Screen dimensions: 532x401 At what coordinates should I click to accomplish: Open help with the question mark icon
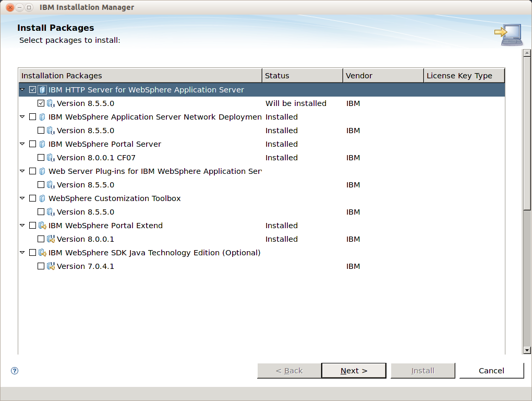coord(15,370)
